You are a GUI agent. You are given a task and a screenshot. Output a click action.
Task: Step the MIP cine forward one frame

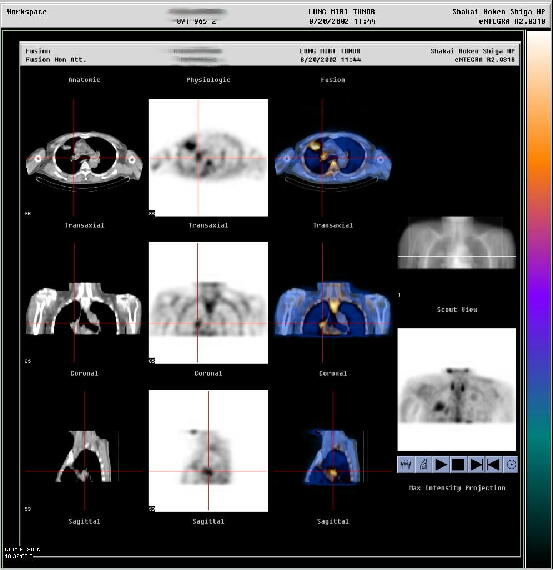[x=476, y=465]
